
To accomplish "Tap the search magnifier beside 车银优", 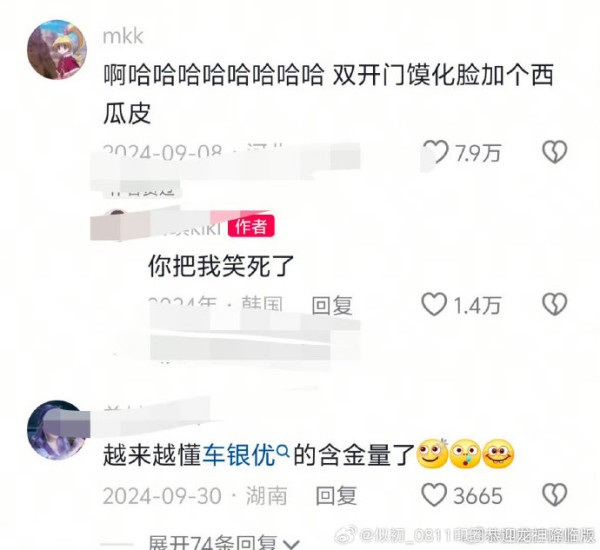I will tap(282, 452).
